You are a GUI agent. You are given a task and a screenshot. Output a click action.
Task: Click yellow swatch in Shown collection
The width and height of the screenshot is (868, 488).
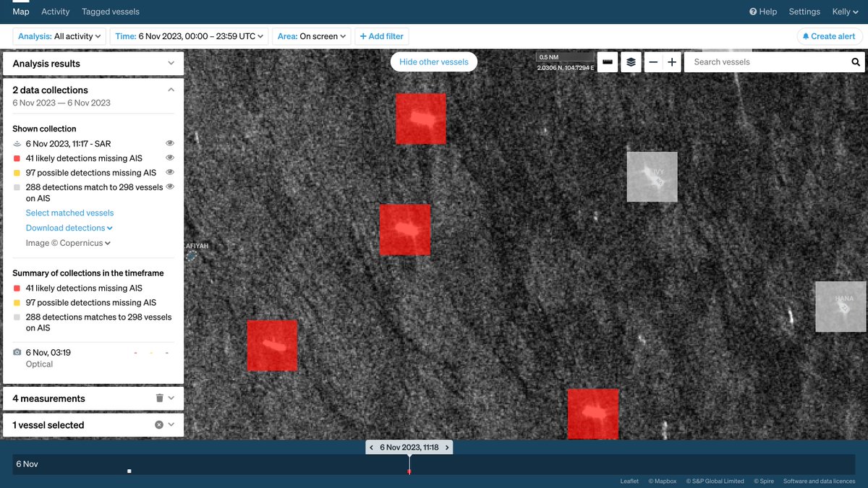[17, 173]
